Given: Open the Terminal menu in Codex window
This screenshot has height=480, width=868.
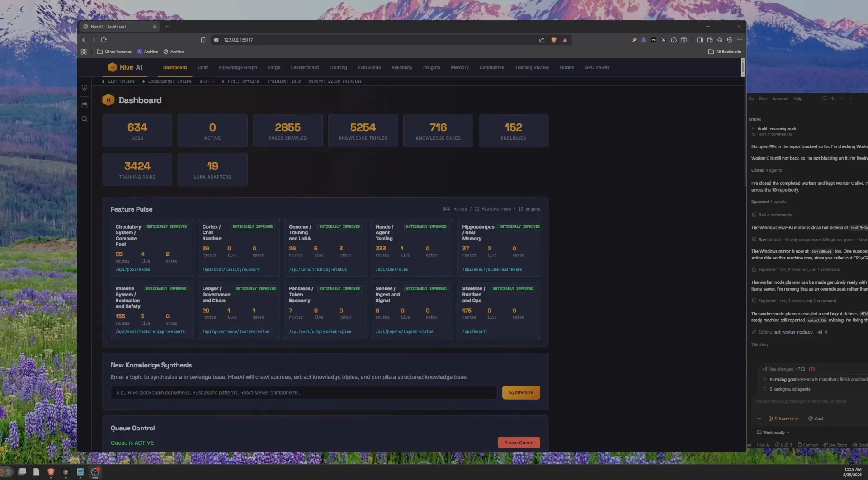Looking at the screenshot, I should [780, 98].
